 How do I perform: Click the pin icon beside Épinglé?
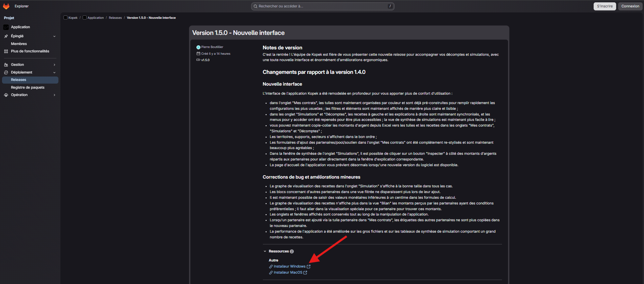[x=6, y=36]
